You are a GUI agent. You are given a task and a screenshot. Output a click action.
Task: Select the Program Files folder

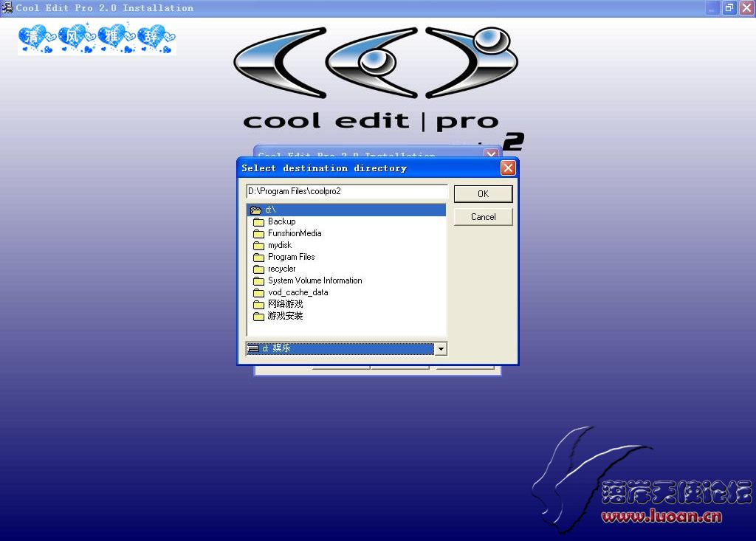(x=291, y=257)
